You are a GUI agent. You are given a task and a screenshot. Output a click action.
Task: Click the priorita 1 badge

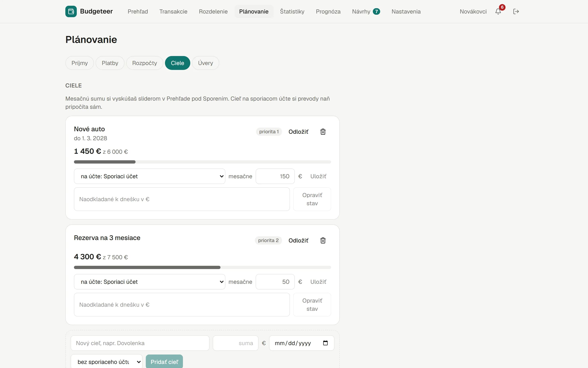coord(269,132)
